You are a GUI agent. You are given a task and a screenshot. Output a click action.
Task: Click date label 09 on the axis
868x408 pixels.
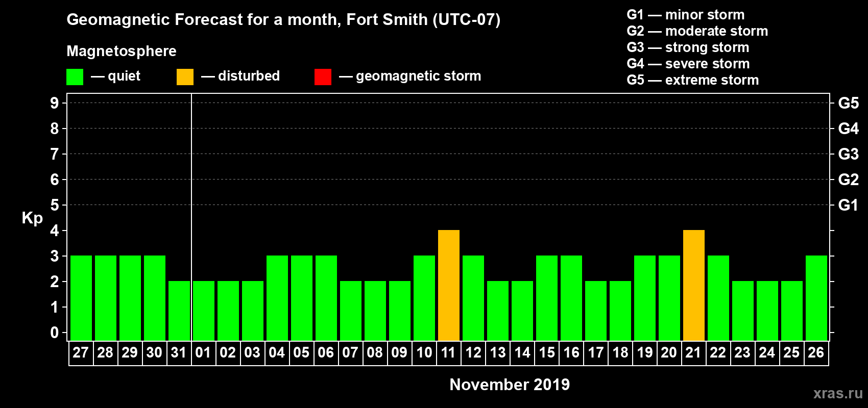pos(399,352)
